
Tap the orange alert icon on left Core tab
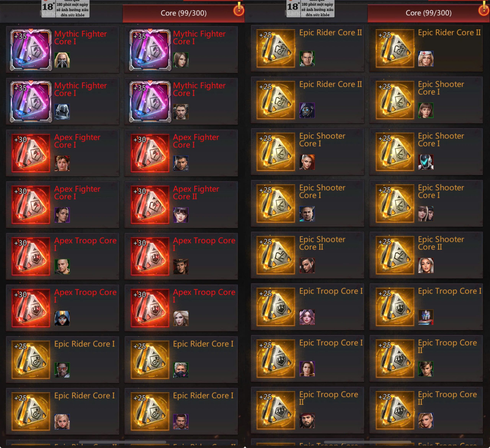coord(239,10)
